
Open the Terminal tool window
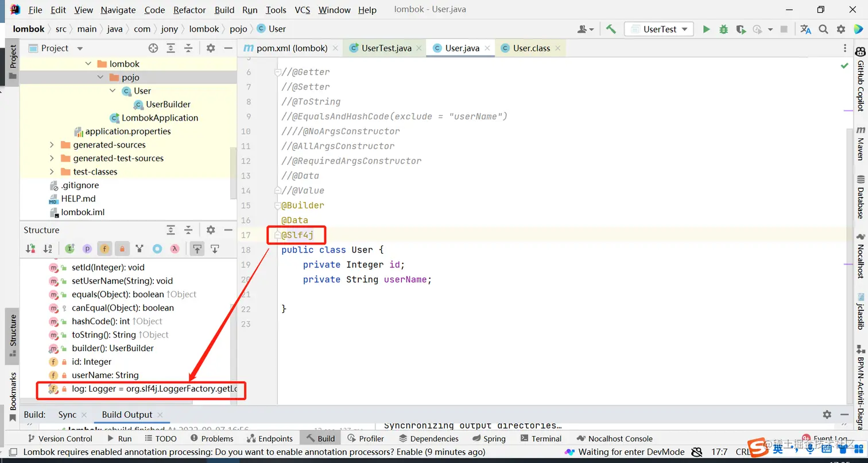(540, 438)
